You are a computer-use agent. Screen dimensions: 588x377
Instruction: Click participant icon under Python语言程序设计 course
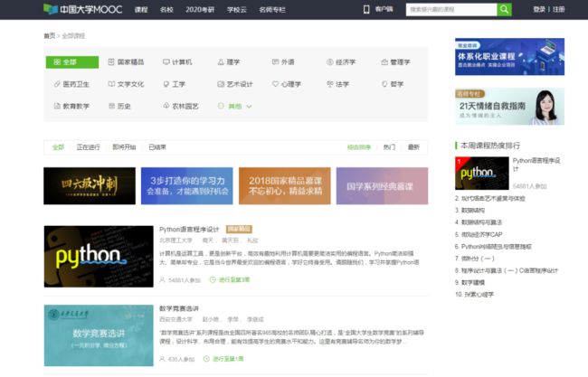click(162, 280)
